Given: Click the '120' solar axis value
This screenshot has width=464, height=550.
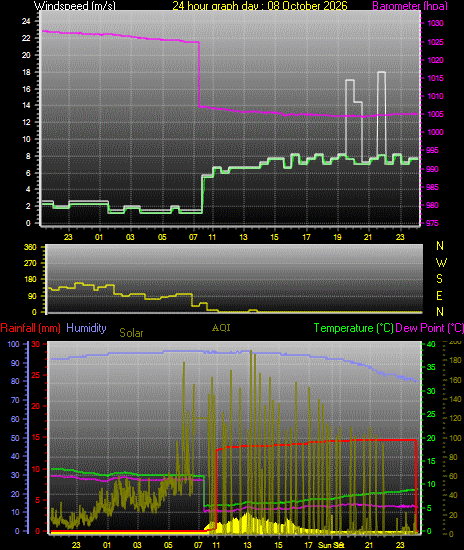Looking at the screenshot, I should tap(456, 418).
